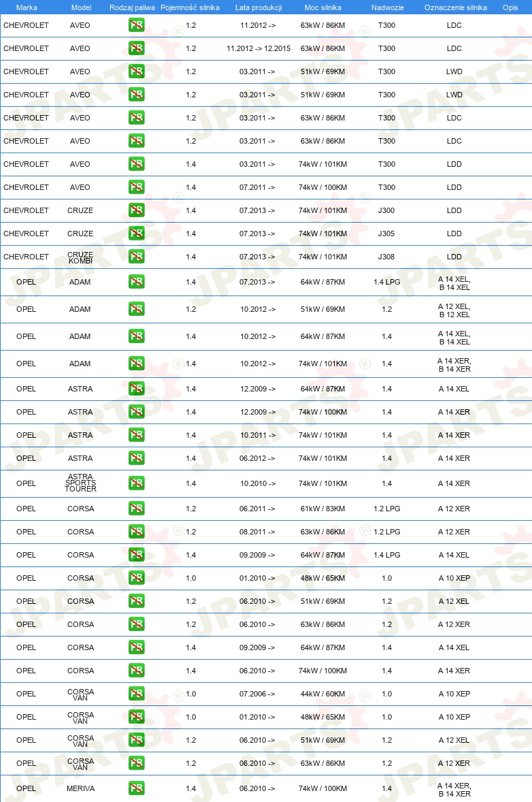Click the Rodzaj paliwa column header

[x=132, y=7]
